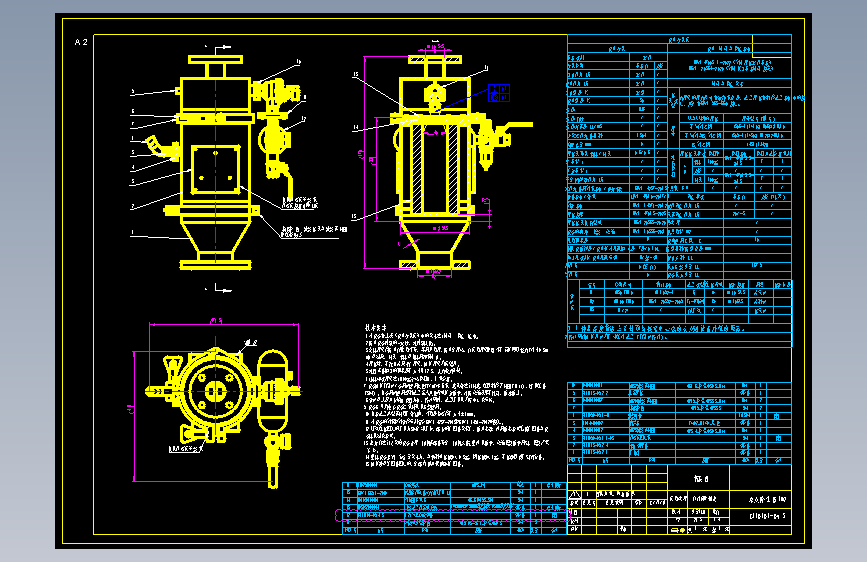Select the central flange hub in top view
867x562 pixels.
pos(216,391)
